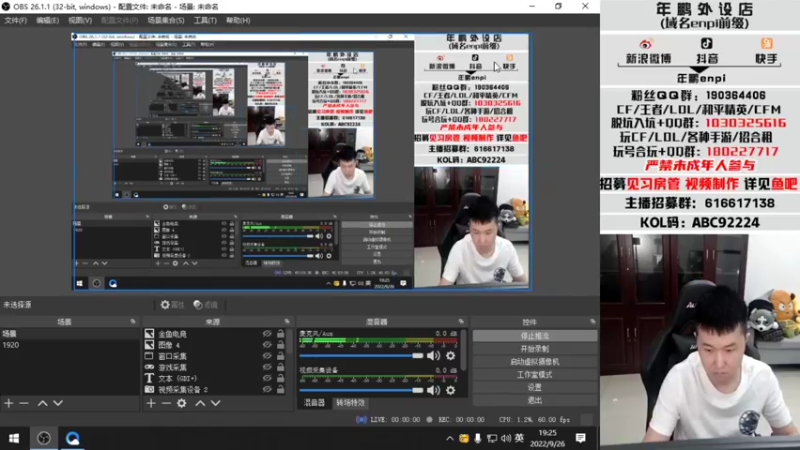Open the 工具(T) menu
Viewport: 800px width, 450px height.
[205, 20]
